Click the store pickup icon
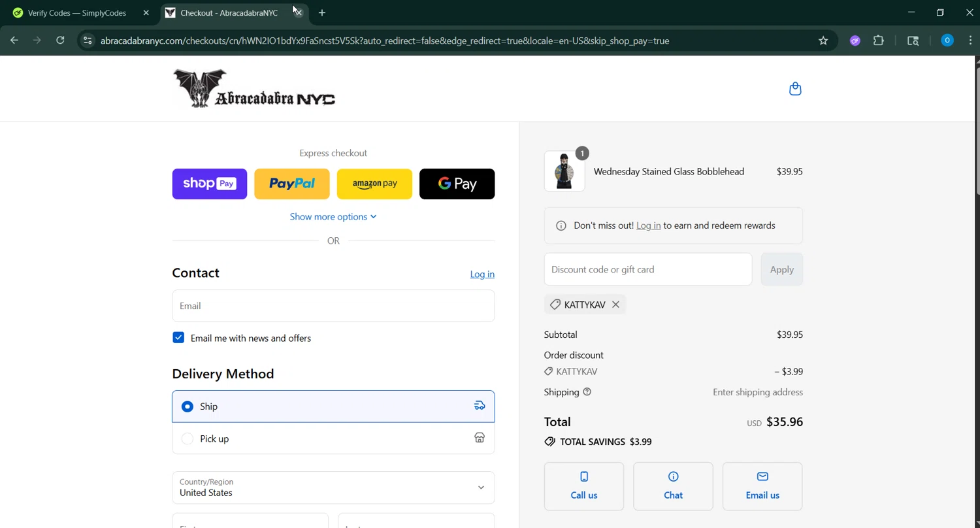This screenshot has height=528, width=980. 480,438
